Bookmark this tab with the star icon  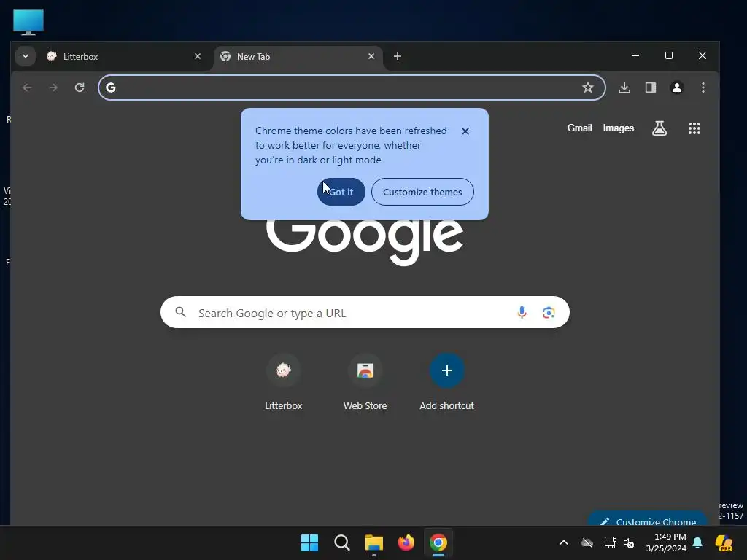(x=588, y=87)
